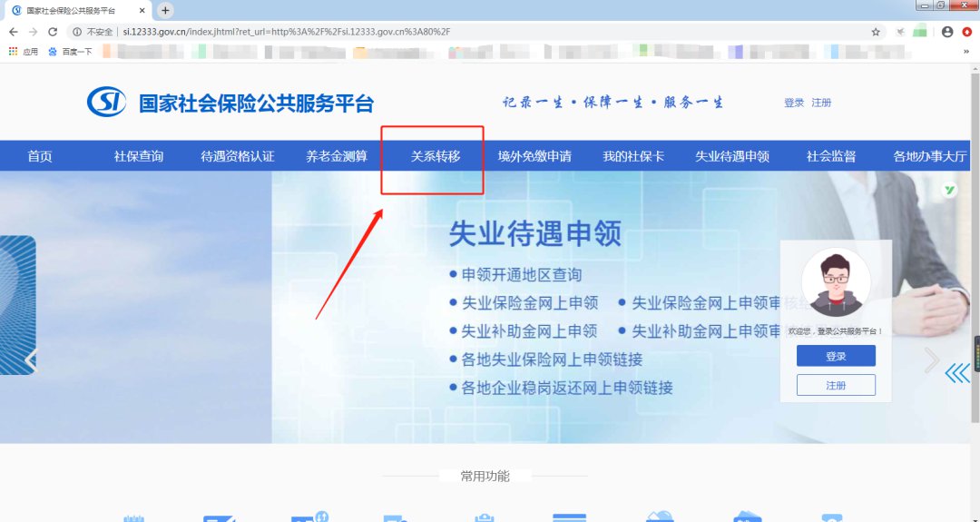Click 申领开通地区查询 banner link
The width and height of the screenshot is (980, 522).
522,275
